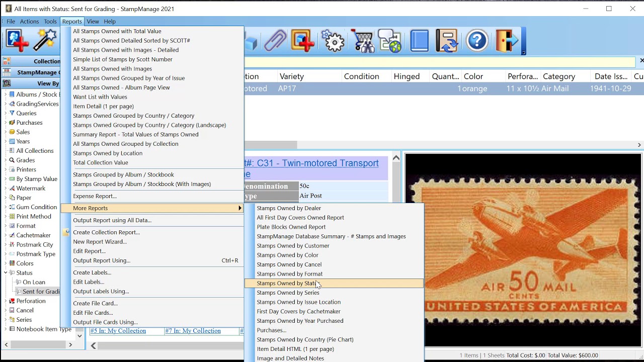Click the Colors icon in tree
The width and height of the screenshot is (644, 362).
[12, 263]
